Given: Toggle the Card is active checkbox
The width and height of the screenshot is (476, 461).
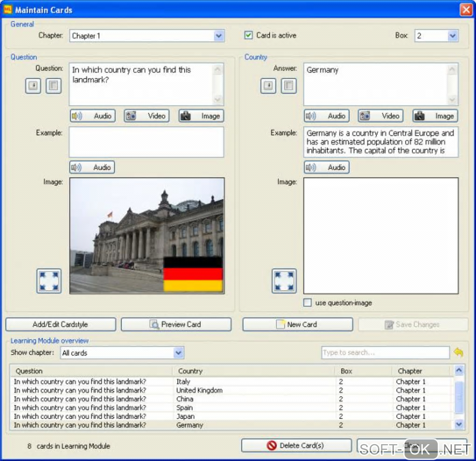Looking at the screenshot, I should [249, 35].
